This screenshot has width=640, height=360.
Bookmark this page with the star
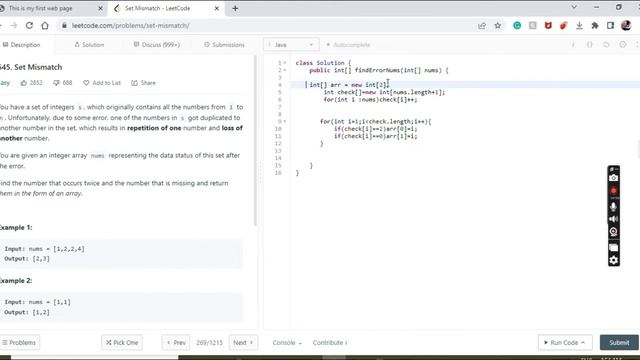click(x=498, y=26)
